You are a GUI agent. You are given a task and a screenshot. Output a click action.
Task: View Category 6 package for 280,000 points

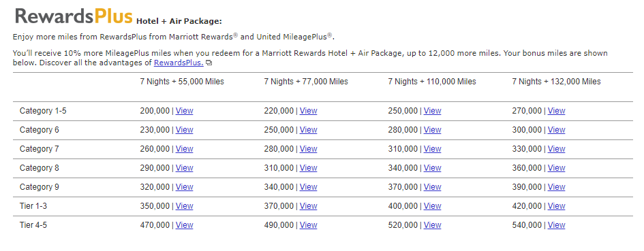(433, 130)
